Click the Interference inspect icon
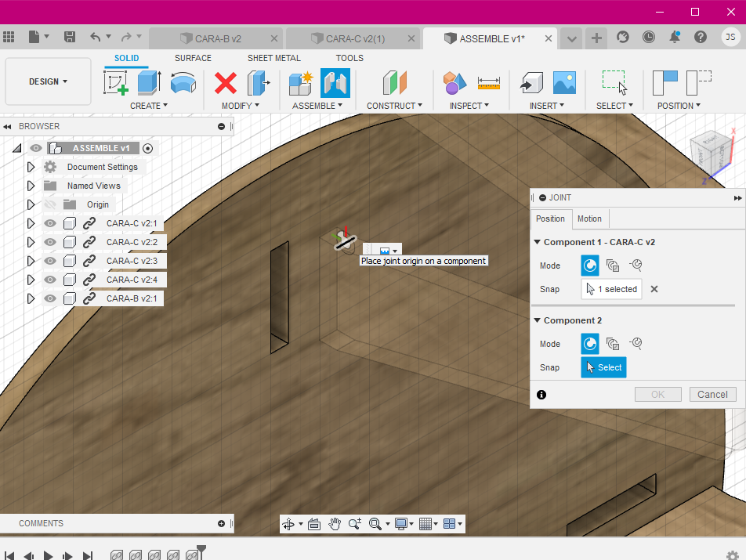The width and height of the screenshot is (746, 560). pyautogui.click(x=454, y=83)
